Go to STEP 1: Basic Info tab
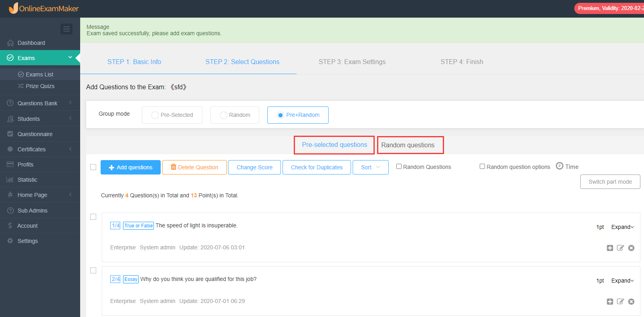644x317 pixels. 134,62
